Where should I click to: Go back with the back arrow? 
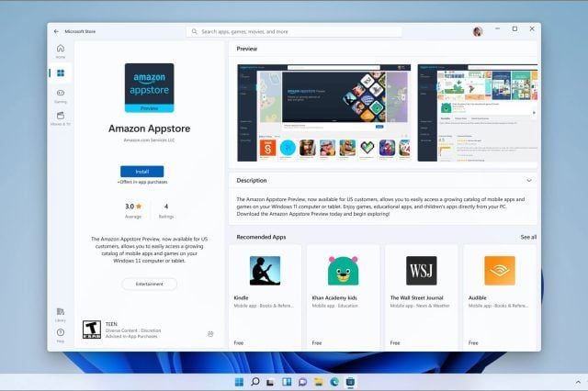click(56, 31)
